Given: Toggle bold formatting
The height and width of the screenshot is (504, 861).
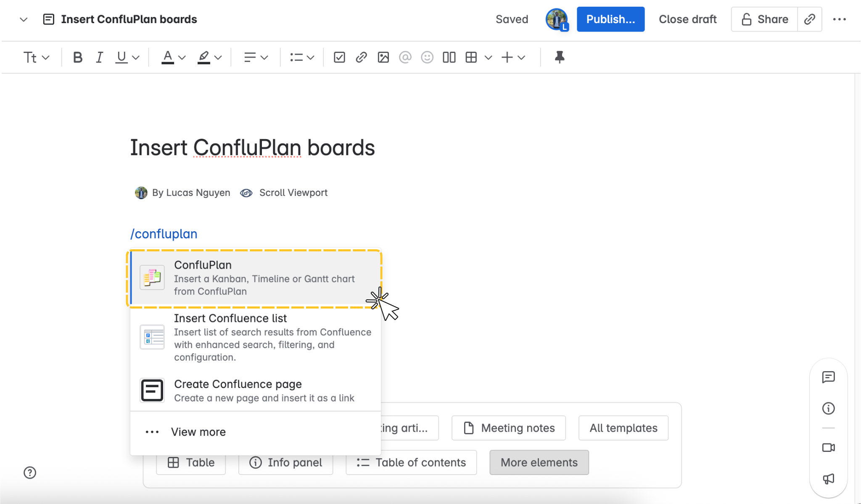Looking at the screenshot, I should coord(78,57).
